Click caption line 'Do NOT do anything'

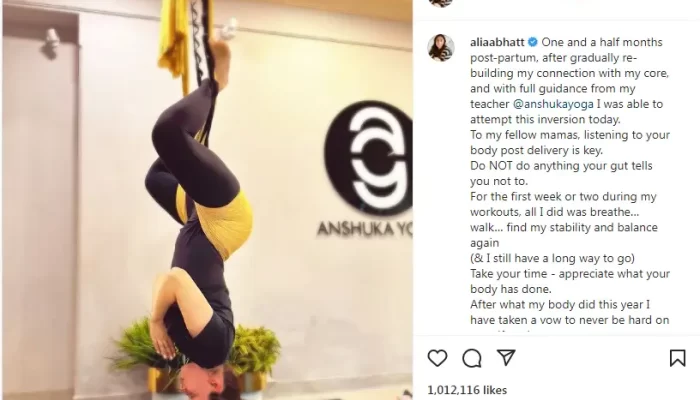(x=561, y=166)
